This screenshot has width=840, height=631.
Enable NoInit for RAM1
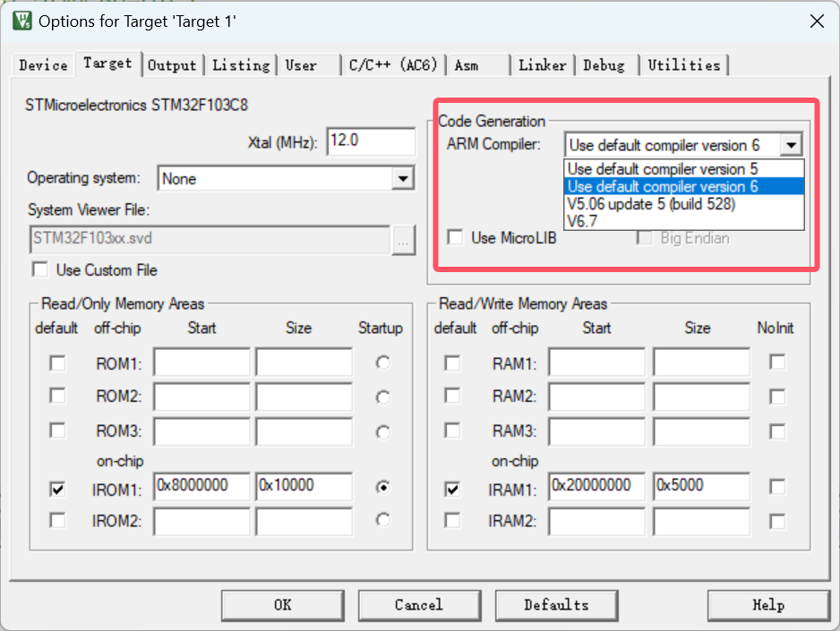[777, 362]
